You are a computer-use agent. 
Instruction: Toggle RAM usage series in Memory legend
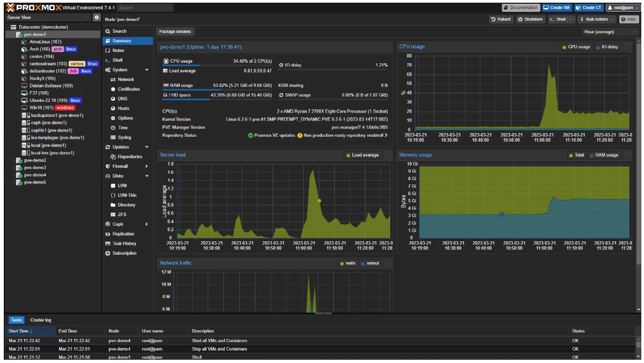pyautogui.click(x=603, y=155)
